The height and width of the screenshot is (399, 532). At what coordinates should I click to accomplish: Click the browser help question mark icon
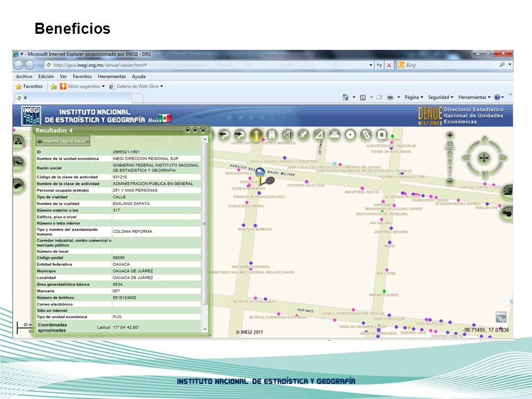coord(497,98)
